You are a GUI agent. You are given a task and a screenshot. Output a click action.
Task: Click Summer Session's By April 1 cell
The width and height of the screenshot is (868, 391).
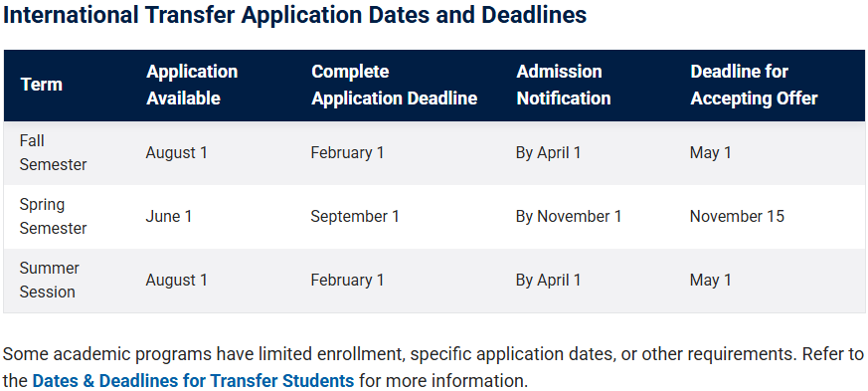[x=548, y=281]
